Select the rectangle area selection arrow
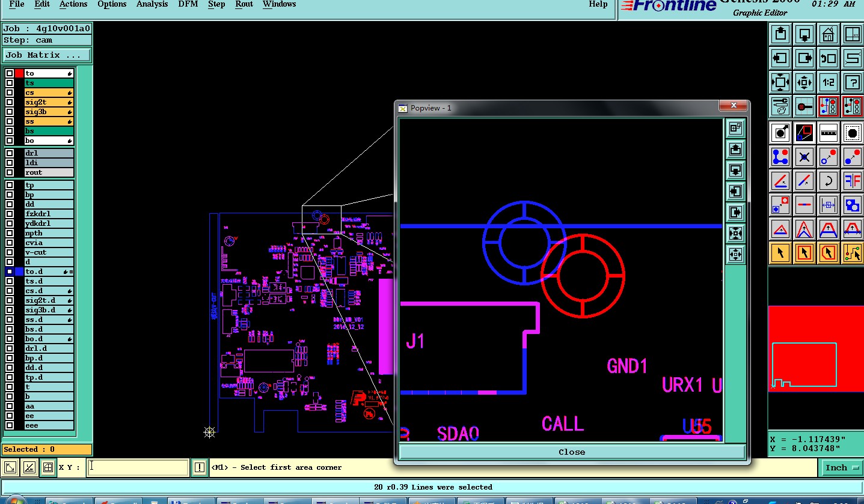Image resolution: width=864 pixels, height=504 pixels. click(804, 253)
